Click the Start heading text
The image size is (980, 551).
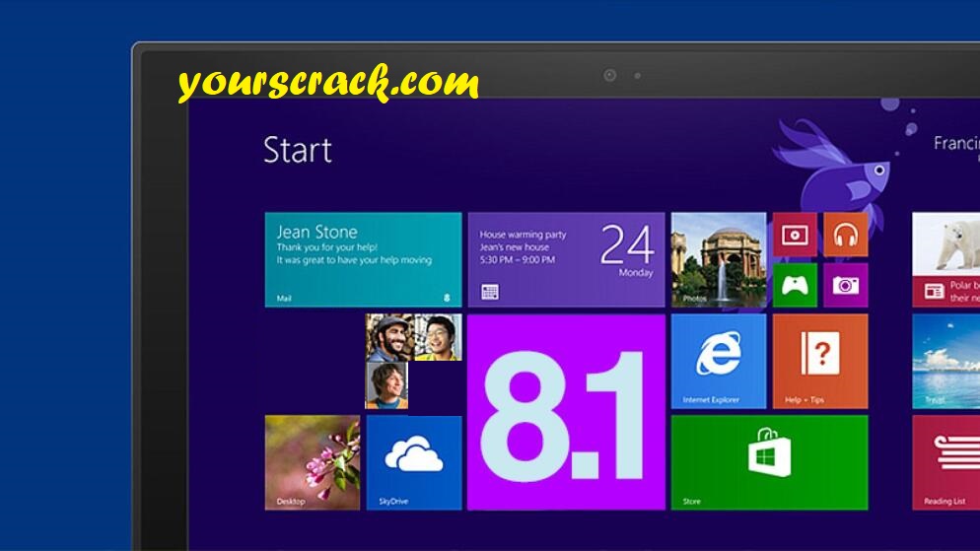pos(298,150)
